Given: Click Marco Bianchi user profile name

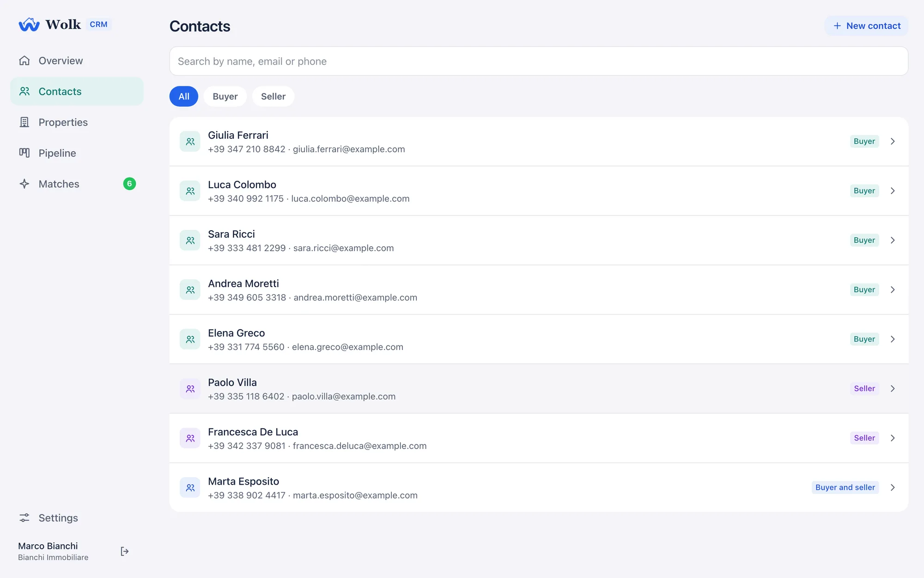Looking at the screenshot, I should (x=48, y=546).
